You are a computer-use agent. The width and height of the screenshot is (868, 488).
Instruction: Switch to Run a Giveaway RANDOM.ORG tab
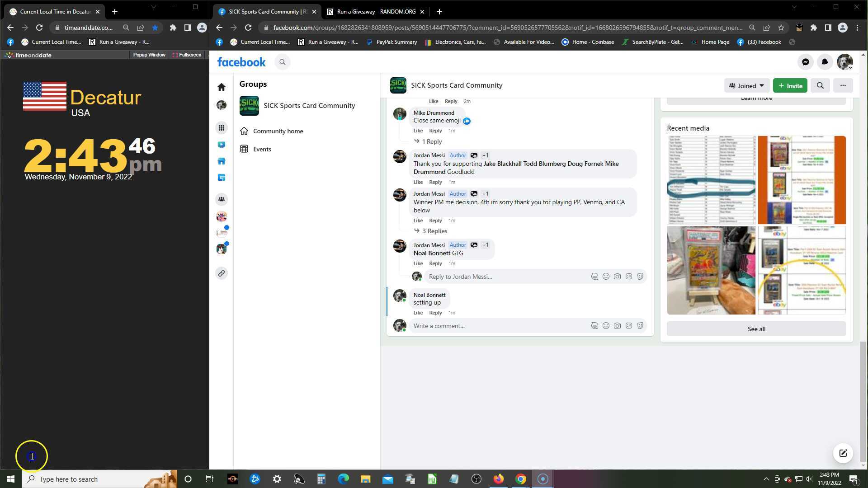click(375, 12)
